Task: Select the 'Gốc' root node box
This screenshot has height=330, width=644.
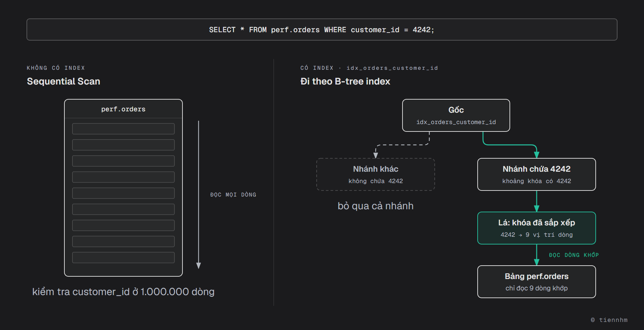Action: (x=456, y=115)
